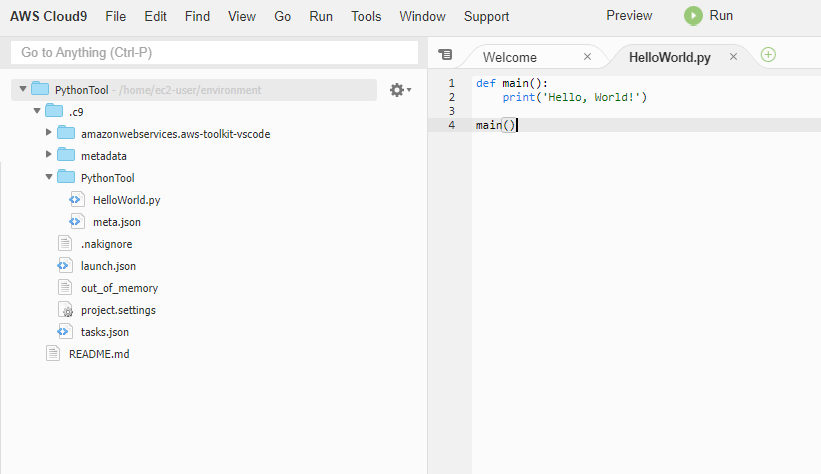Collapse the root PythonTool environment folder
This screenshot has height=474, width=821.
tap(23, 89)
